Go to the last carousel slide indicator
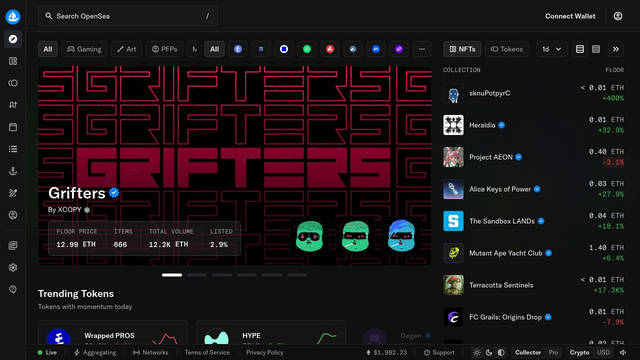Viewport: 640px width, 360px height. [297, 275]
